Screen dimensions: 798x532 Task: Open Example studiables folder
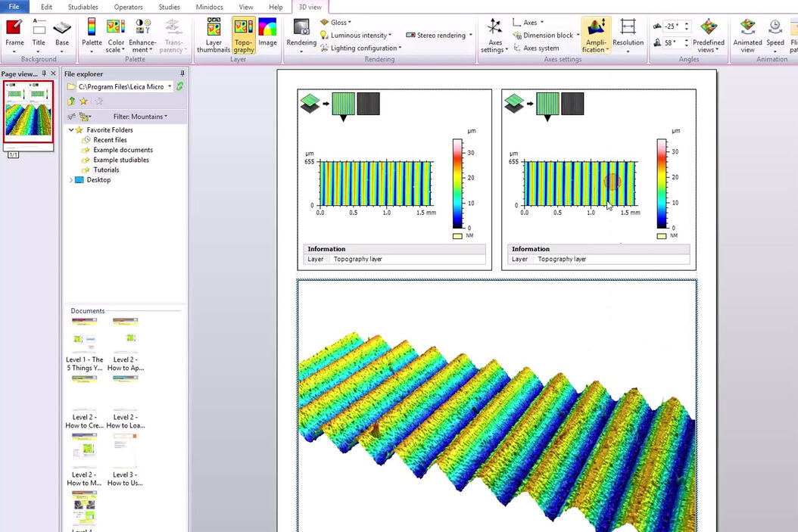click(x=121, y=160)
